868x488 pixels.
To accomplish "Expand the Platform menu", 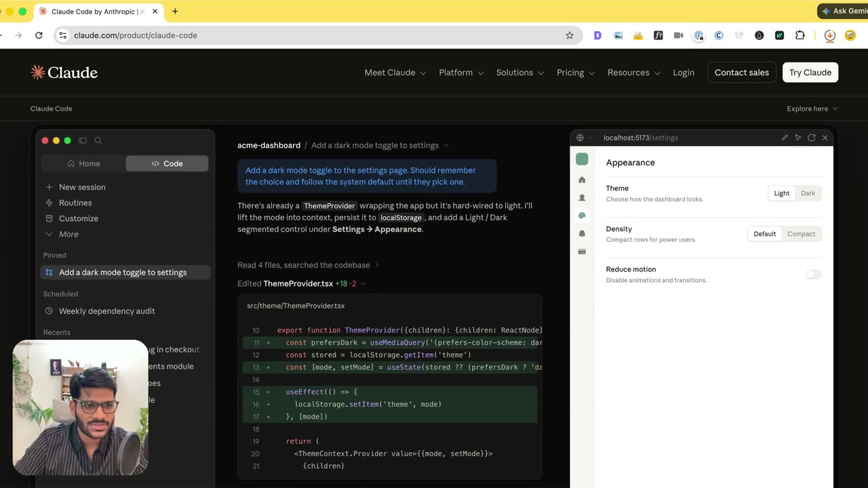I will pyautogui.click(x=461, y=73).
